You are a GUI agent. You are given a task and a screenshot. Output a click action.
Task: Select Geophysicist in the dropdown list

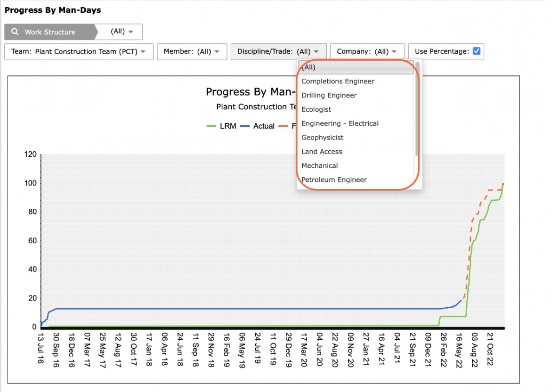322,138
